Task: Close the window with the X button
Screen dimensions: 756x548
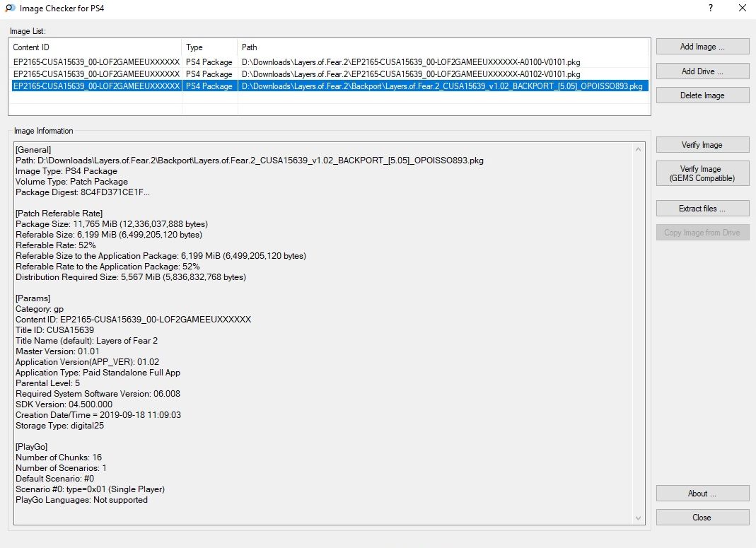Action: (x=743, y=8)
